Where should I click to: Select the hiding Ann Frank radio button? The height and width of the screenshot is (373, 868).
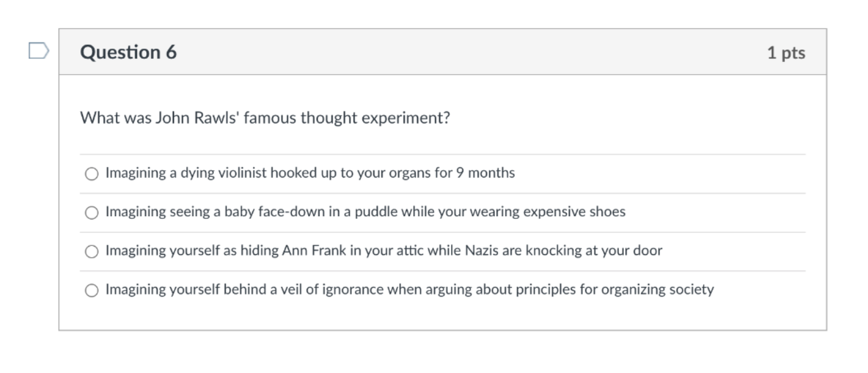click(92, 252)
